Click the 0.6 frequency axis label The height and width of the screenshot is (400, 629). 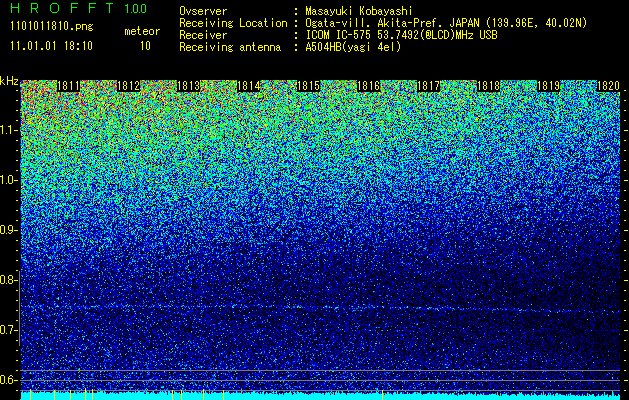point(8,380)
